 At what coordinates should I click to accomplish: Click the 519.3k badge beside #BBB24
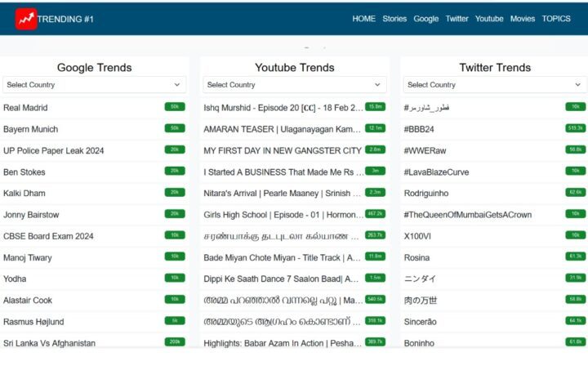pyautogui.click(x=575, y=128)
